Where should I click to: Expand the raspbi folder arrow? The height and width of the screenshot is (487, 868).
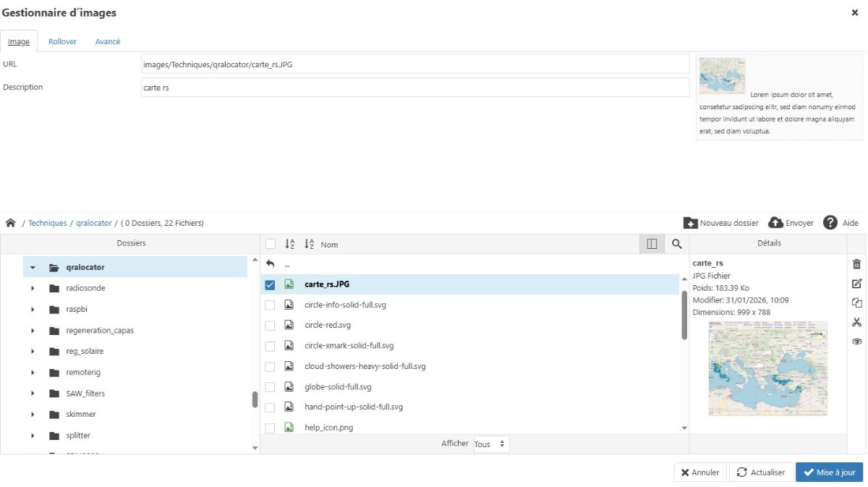coord(33,309)
